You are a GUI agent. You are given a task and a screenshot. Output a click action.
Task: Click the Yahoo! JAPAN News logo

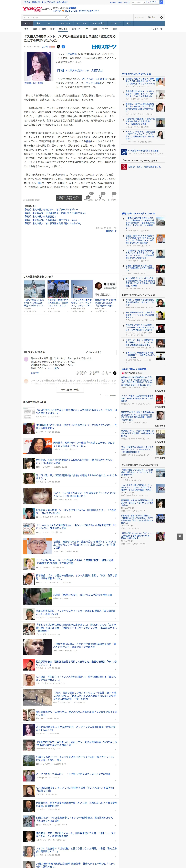pyautogui.click(x=37, y=9)
